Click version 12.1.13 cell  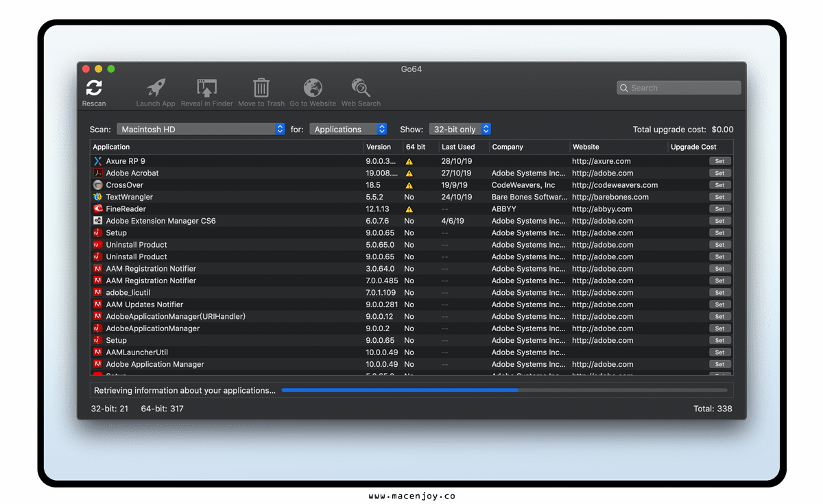pos(378,209)
